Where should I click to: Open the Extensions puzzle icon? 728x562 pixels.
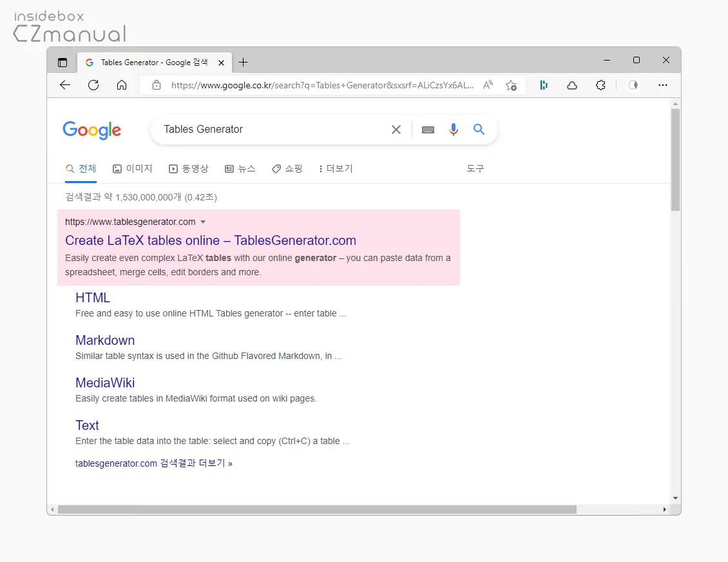(x=601, y=85)
